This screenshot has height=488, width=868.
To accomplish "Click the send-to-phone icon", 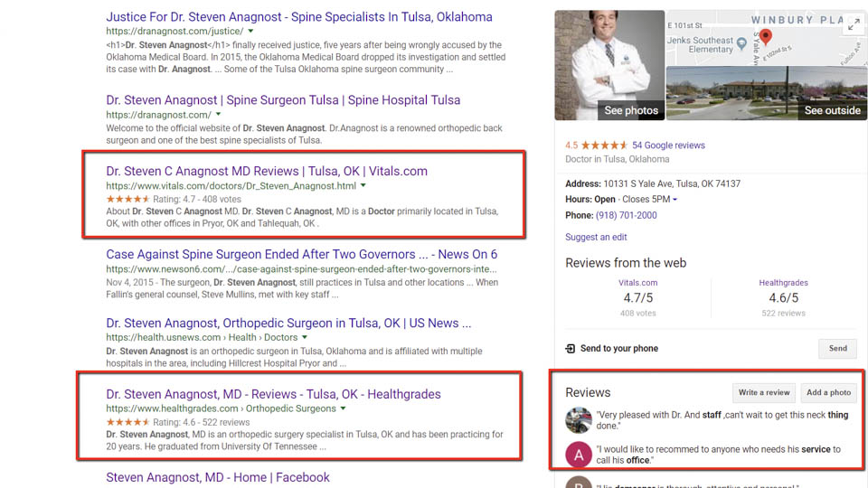I will (x=570, y=349).
